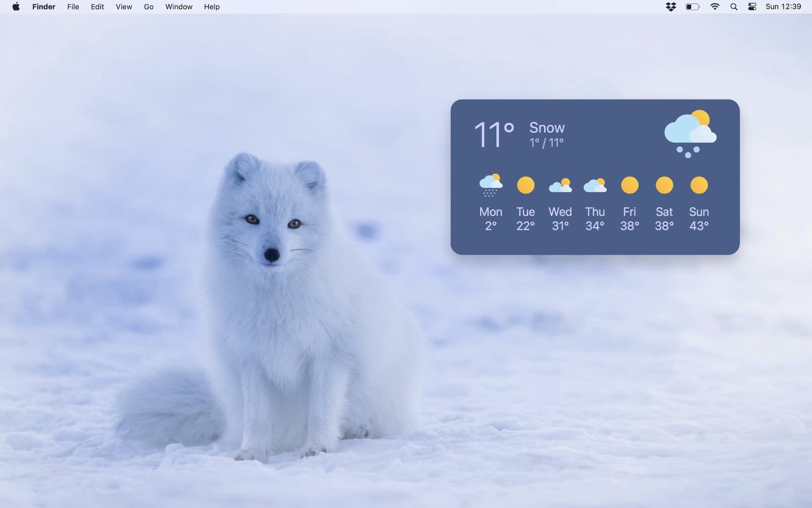
Task: Click Thursday's partly cloudy icon
Action: (x=595, y=185)
